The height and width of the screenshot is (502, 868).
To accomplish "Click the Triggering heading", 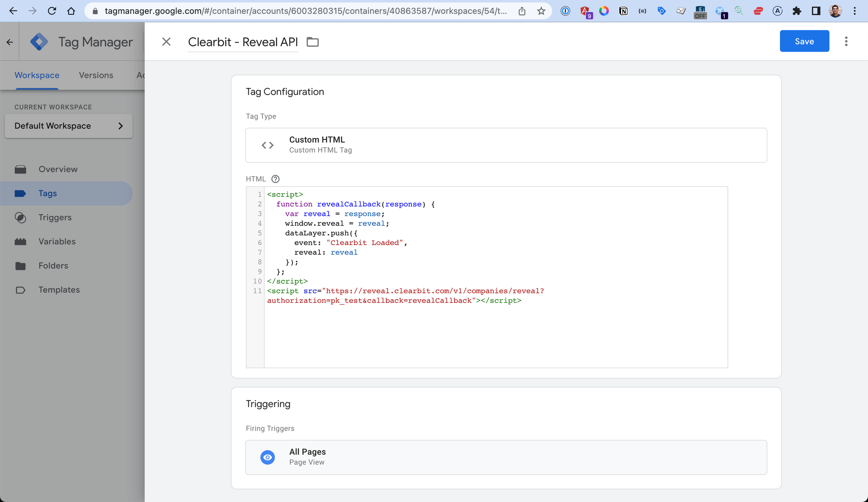I will pos(268,404).
